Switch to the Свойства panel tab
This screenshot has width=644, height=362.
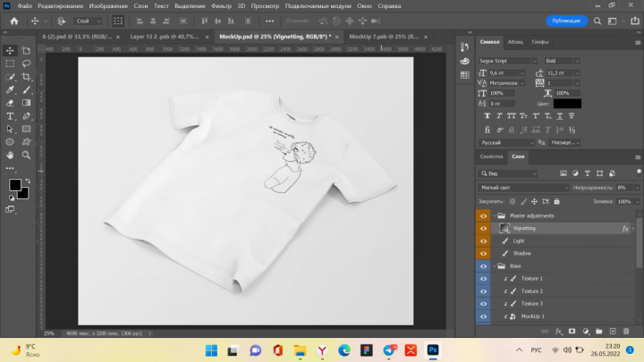coord(491,156)
